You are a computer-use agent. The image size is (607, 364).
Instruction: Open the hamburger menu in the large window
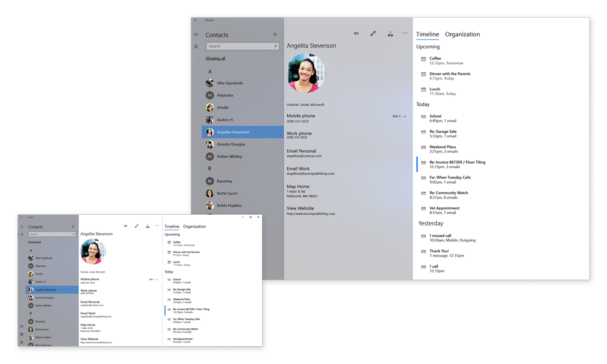(196, 35)
